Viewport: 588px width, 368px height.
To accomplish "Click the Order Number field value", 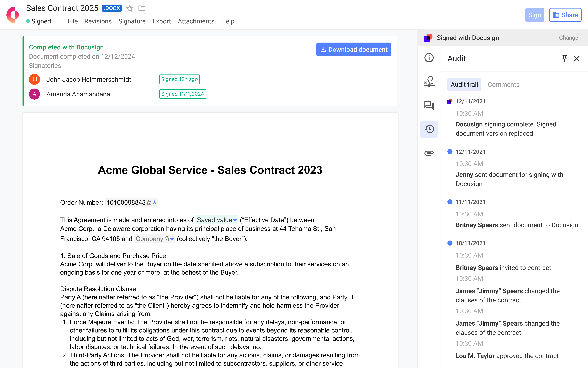I will (126, 202).
